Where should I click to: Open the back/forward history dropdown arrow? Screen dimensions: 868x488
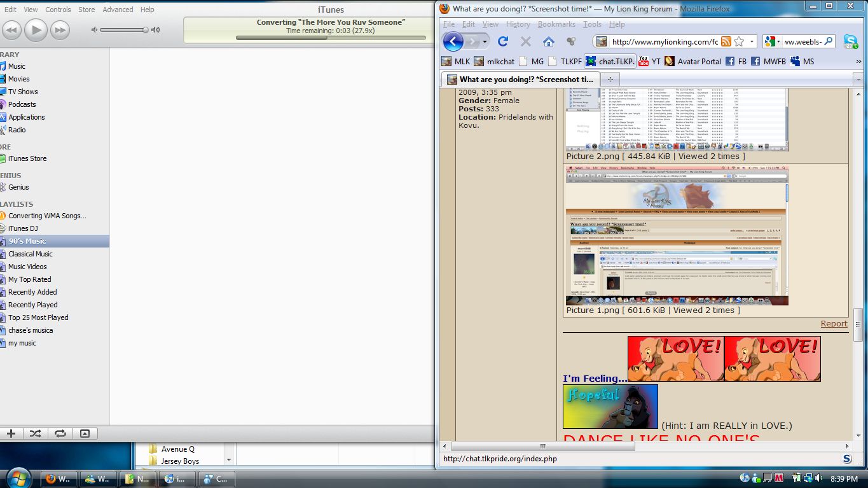[x=485, y=41]
